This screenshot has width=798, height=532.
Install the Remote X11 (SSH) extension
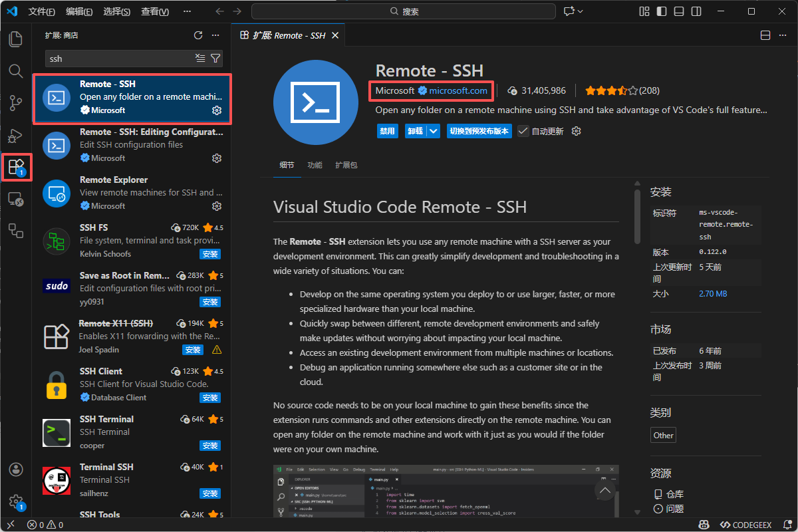(x=193, y=350)
